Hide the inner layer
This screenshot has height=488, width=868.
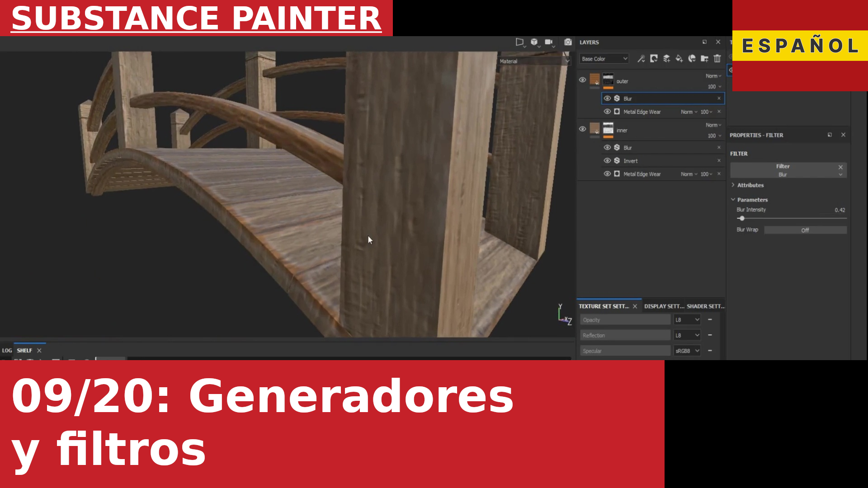pyautogui.click(x=582, y=129)
